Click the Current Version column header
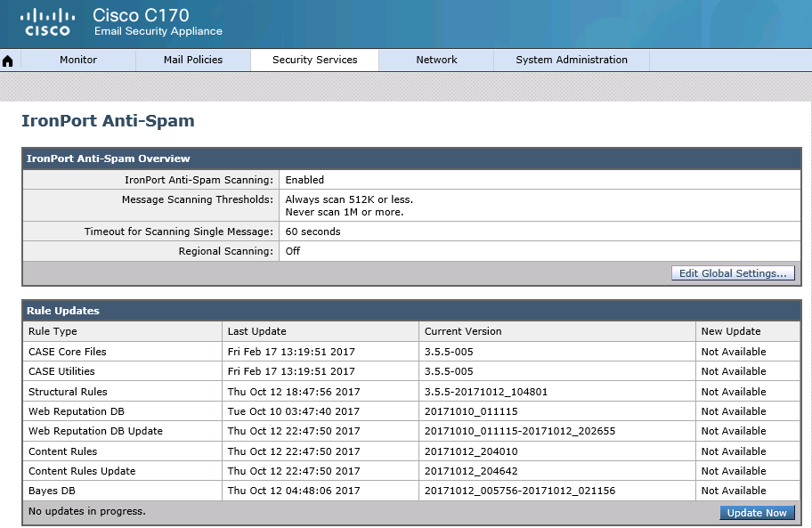Viewport: 812px width, 528px height. pos(456,330)
